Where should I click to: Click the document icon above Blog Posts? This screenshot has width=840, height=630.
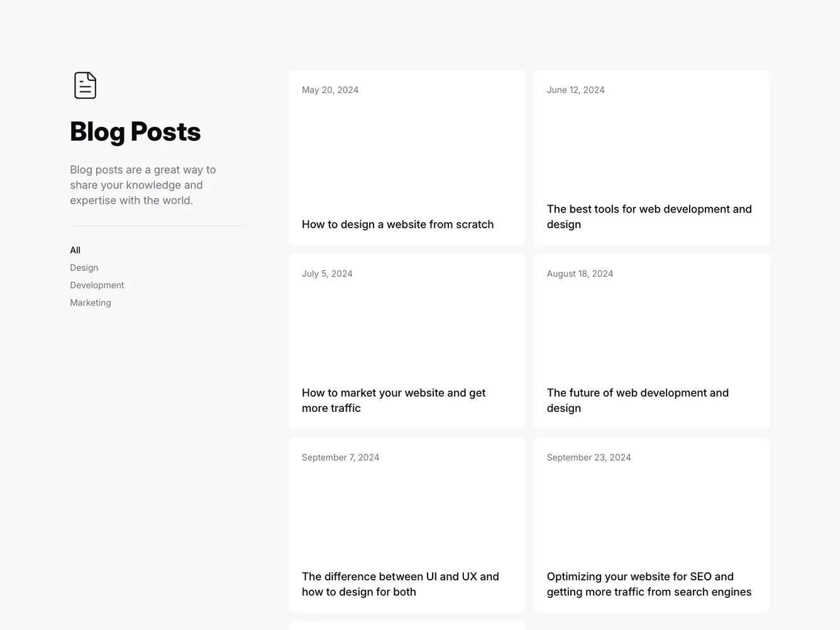pyautogui.click(x=85, y=86)
